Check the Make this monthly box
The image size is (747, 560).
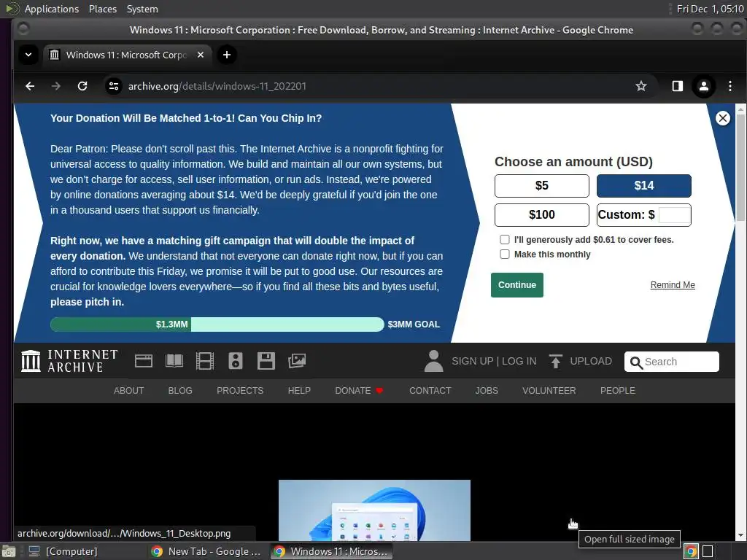coord(505,254)
